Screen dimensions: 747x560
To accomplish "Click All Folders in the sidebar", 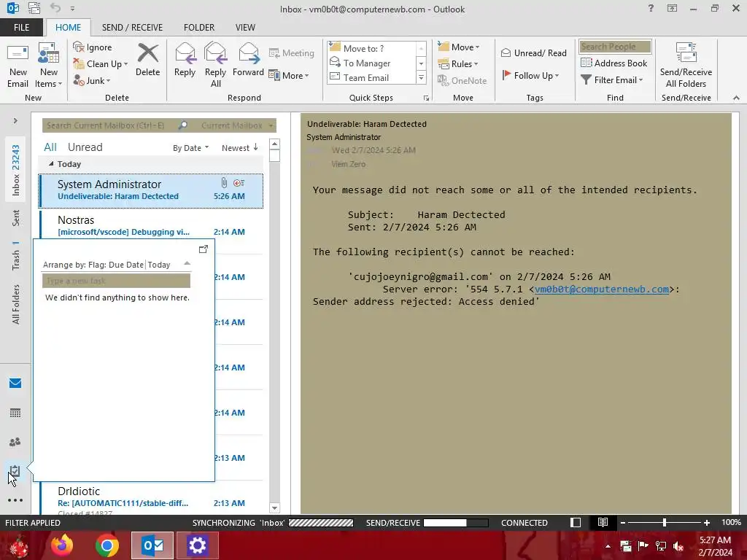I will pyautogui.click(x=16, y=304).
